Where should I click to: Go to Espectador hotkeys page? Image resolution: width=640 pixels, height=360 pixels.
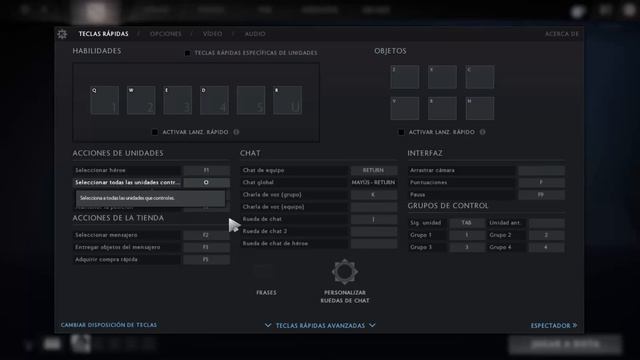tap(554, 325)
